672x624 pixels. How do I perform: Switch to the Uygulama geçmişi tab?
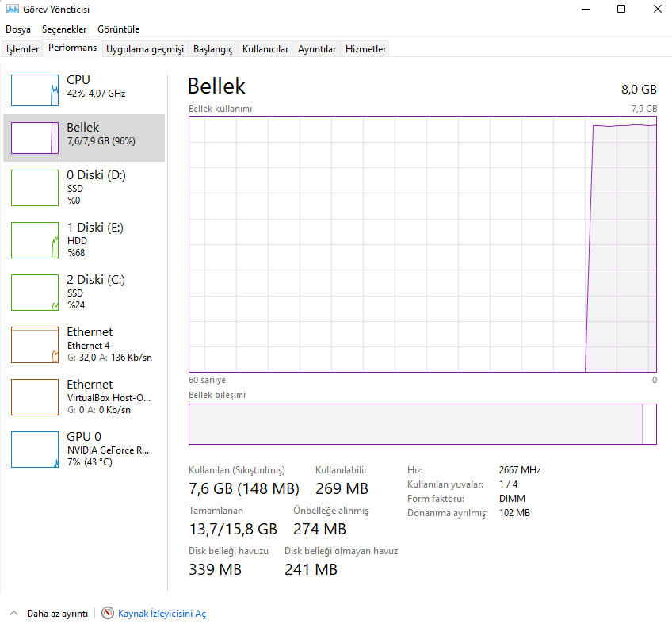tap(145, 49)
